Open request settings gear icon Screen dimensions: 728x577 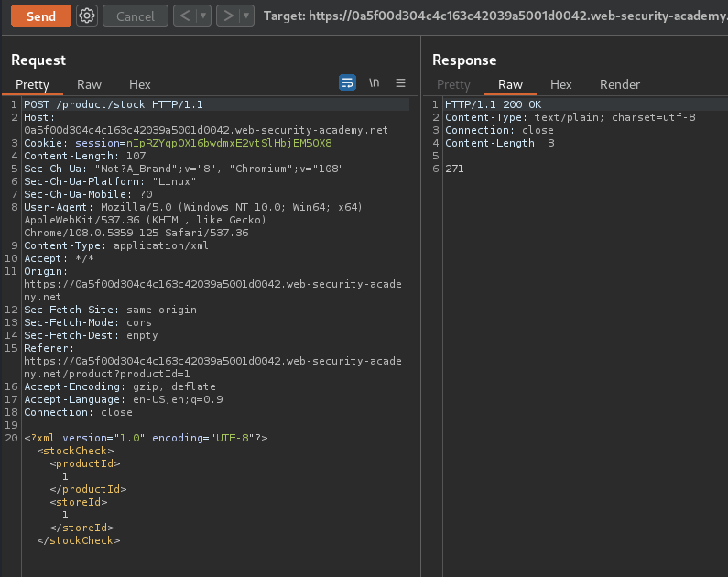click(87, 16)
